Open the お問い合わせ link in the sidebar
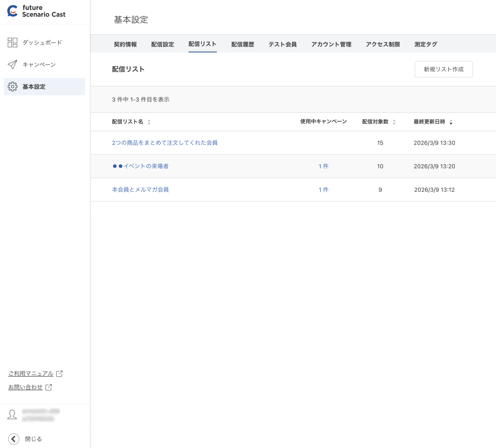Image resolution: width=496 pixels, height=448 pixels. pyautogui.click(x=25, y=387)
